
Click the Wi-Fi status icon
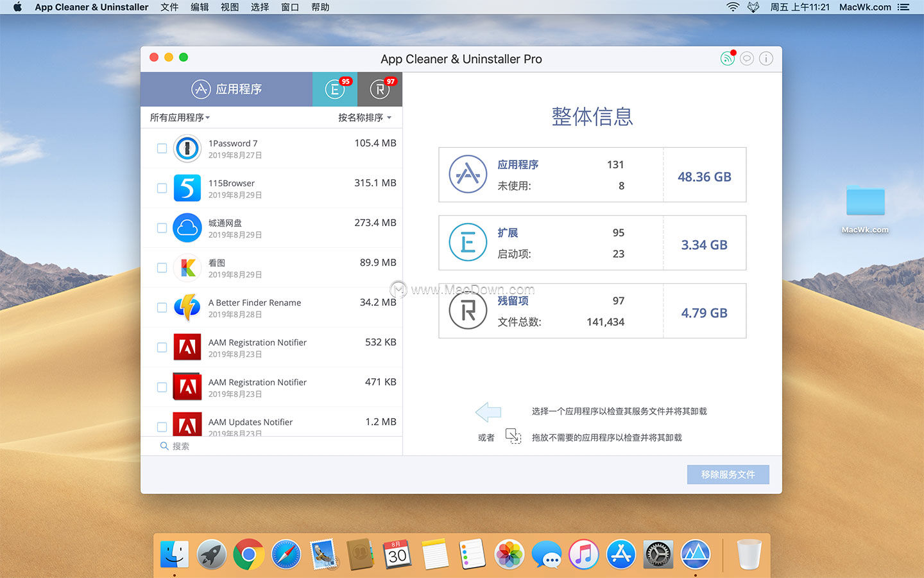733,7
